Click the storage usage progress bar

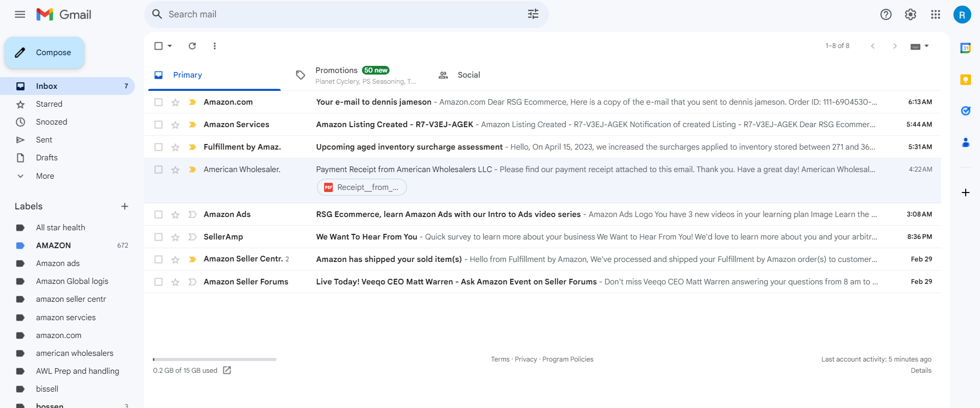coord(215,359)
